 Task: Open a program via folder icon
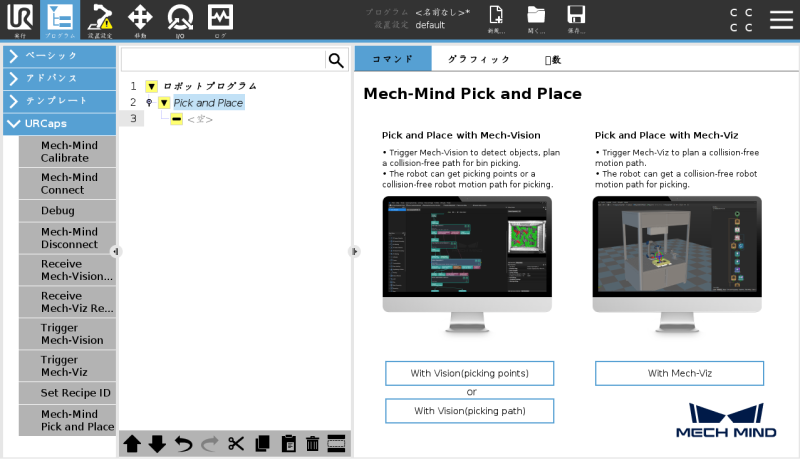536,19
